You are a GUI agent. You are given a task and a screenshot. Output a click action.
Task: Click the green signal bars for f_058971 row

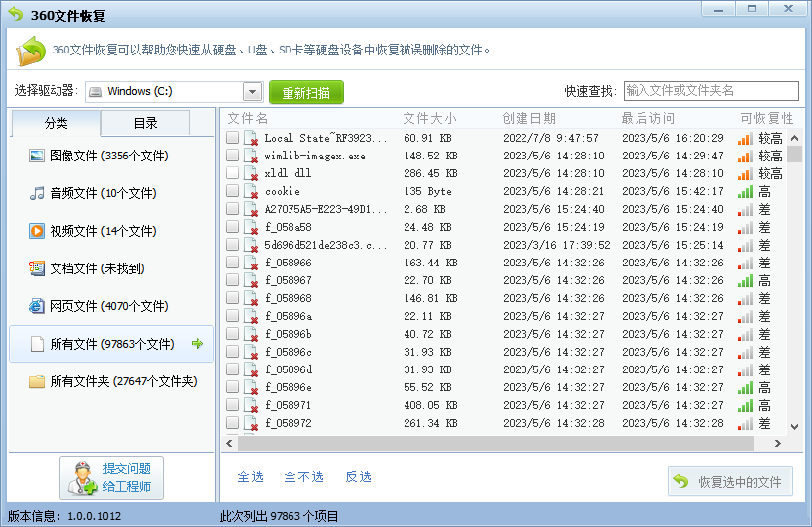coord(745,405)
